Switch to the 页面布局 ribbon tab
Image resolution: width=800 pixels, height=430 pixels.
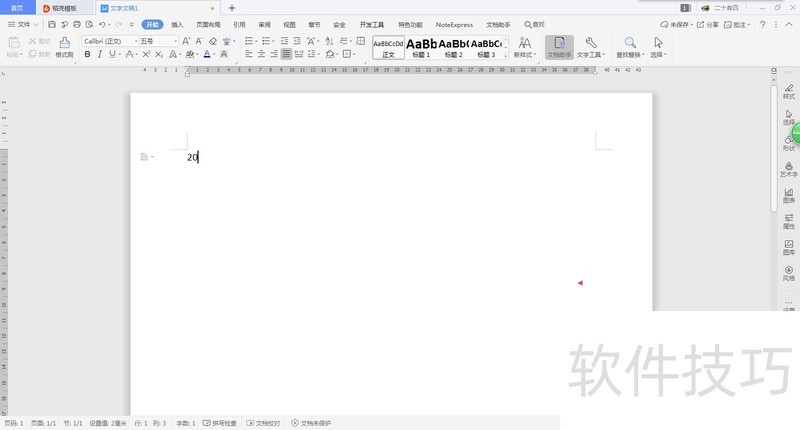[x=208, y=24]
